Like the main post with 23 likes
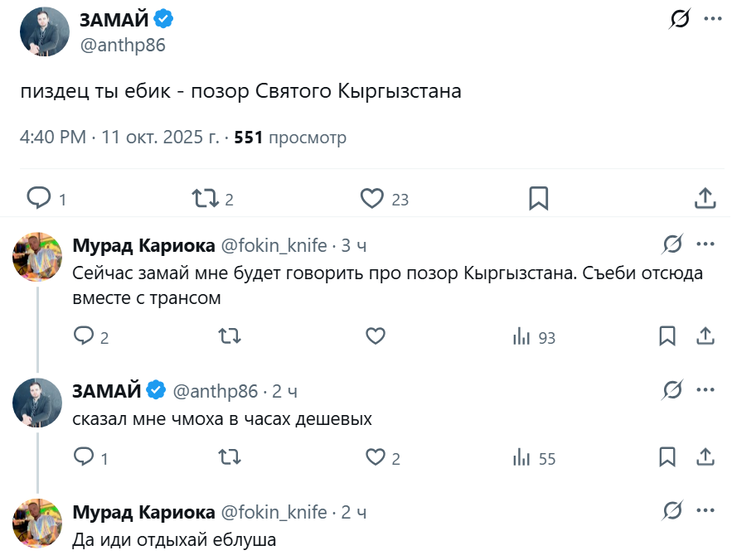This screenshot has width=732, height=560. 372,198
